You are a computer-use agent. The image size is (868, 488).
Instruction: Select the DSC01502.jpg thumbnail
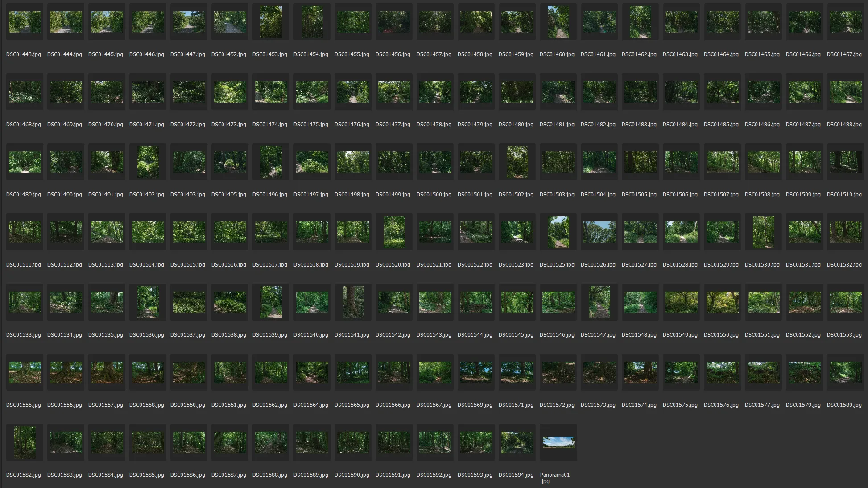(517, 162)
